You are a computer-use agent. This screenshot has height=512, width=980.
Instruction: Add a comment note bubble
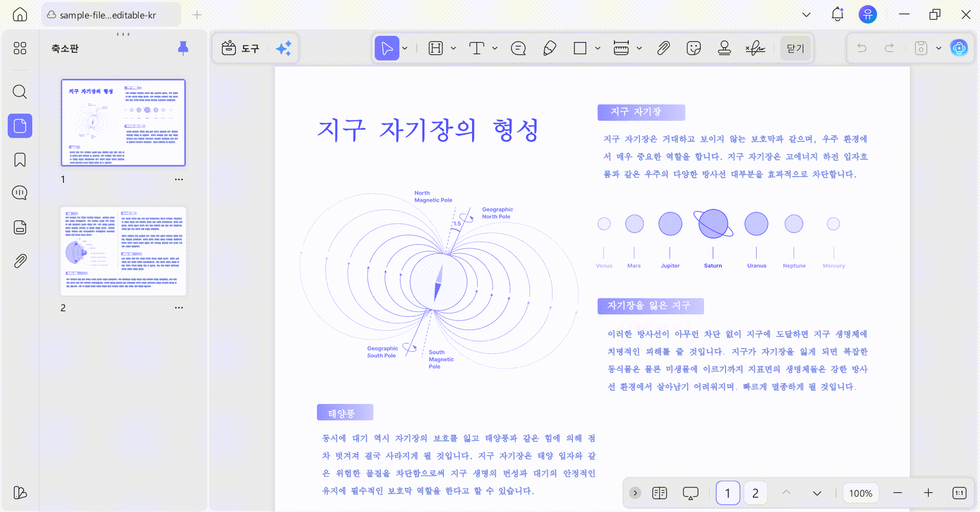pyautogui.click(x=518, y=48)
